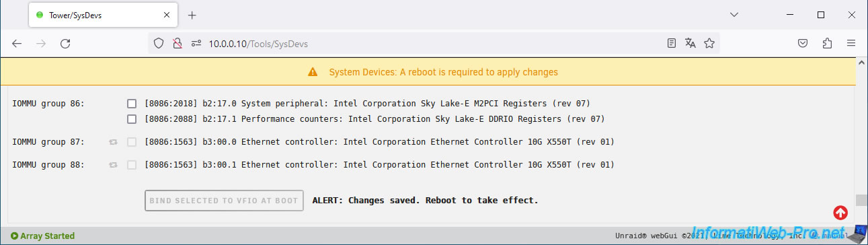
Task: Click the address bar URL field
Action: [430, 43]
